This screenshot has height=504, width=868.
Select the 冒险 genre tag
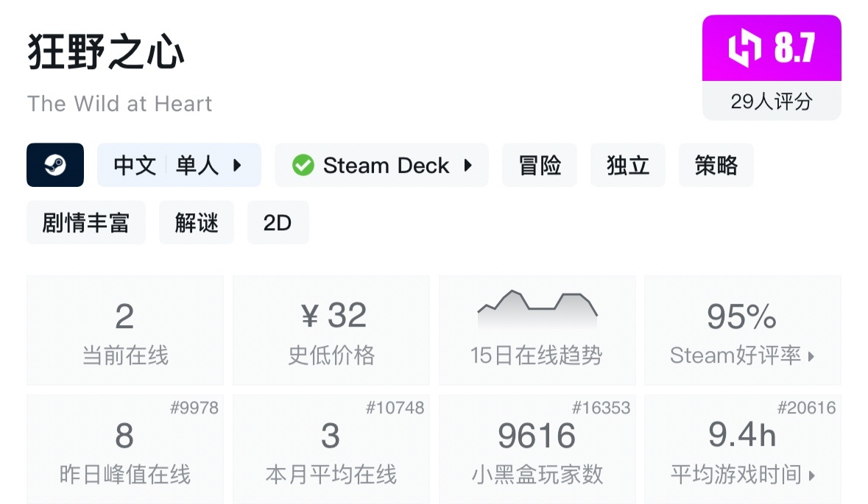pyautogui.click(x=540, y=166)
